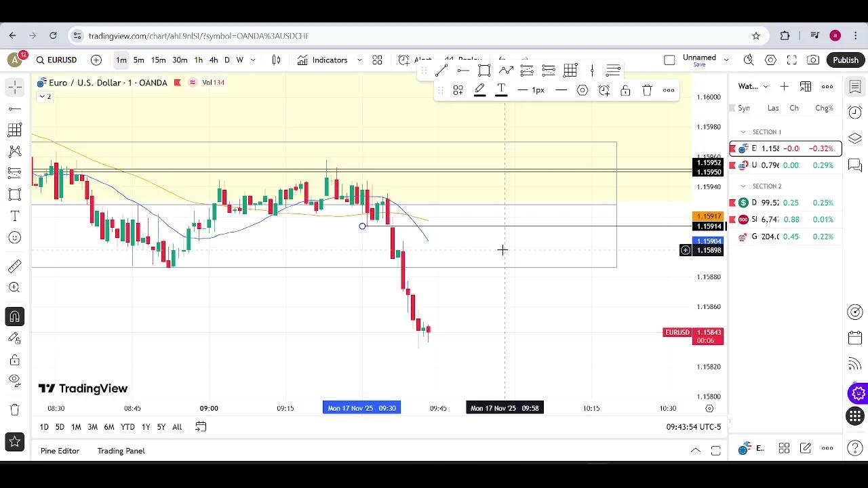Toggle hide all drawings eye icon
This screenshot has width=868, height=488.
14,381
